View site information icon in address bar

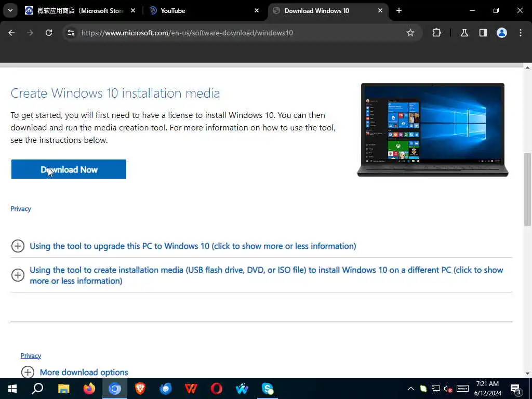coord(71,33)
